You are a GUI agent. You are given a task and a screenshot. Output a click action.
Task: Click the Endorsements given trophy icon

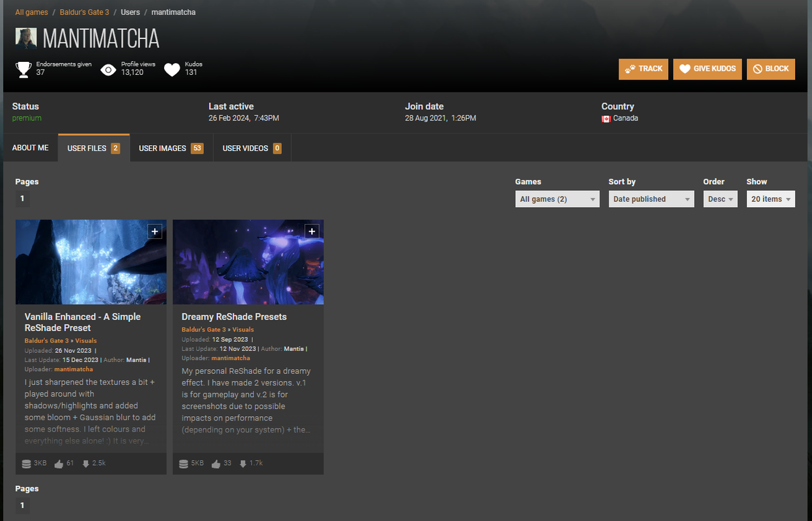pyautogui.click(x=23, y=69)
